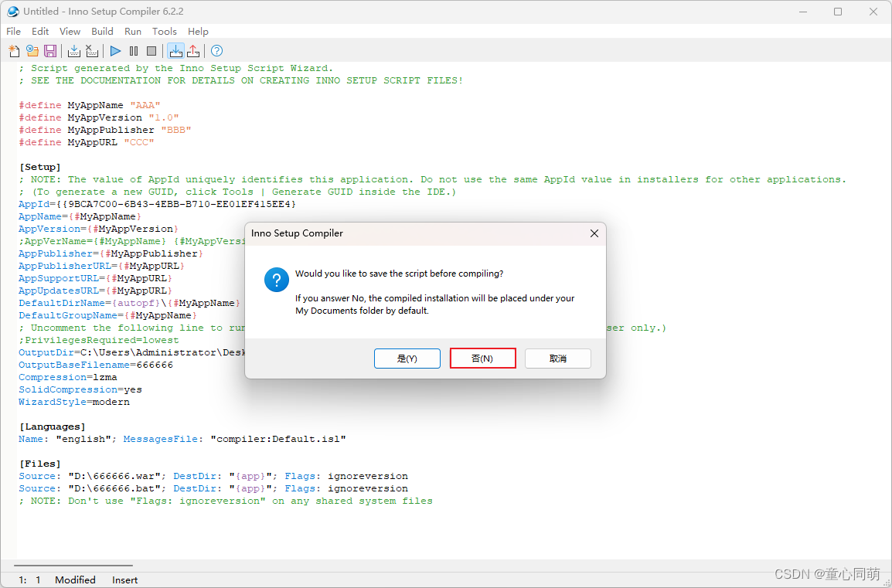Open the Run menu
Screen dimensions: 892x588
pos(133,31)
